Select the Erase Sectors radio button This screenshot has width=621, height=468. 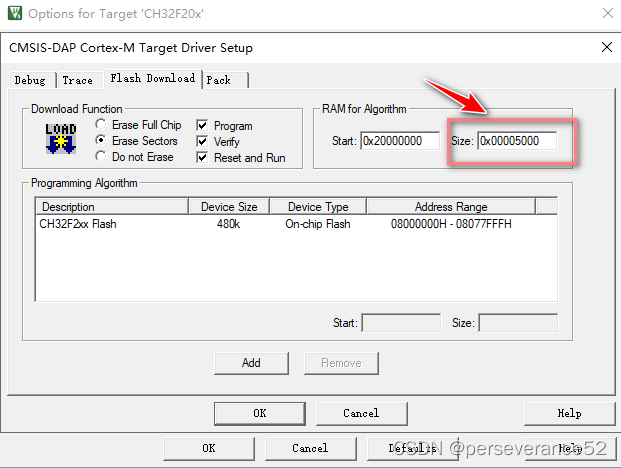[101, 140]
